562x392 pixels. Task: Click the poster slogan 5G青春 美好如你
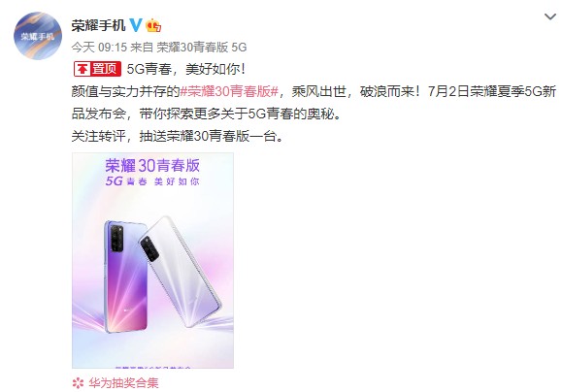152,181
